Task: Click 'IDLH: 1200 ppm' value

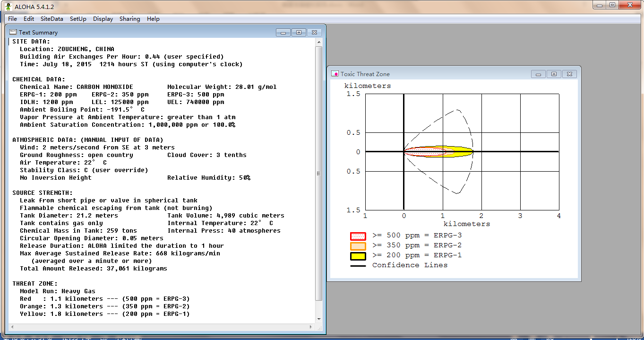Action: coord(46,102)
